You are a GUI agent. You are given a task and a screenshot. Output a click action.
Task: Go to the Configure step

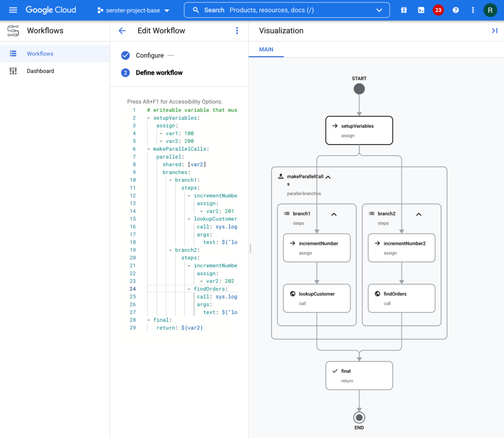149,55
